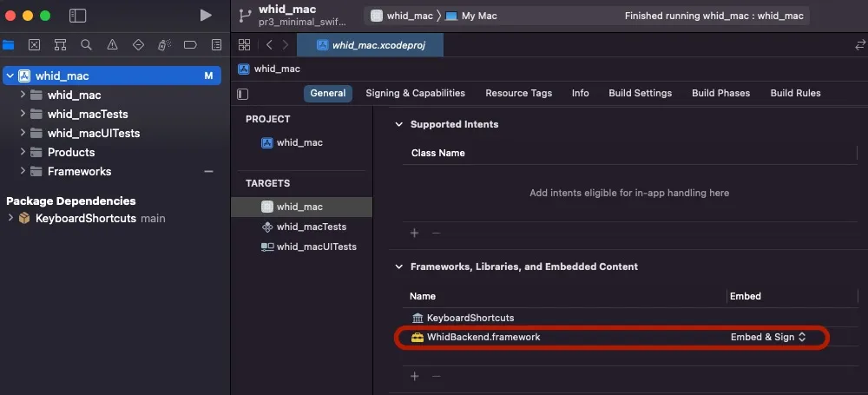Select the KeyboardShortcuts library row
Image resolution: width=868 pixels, height=395 pixels.
tap(630, 318)
